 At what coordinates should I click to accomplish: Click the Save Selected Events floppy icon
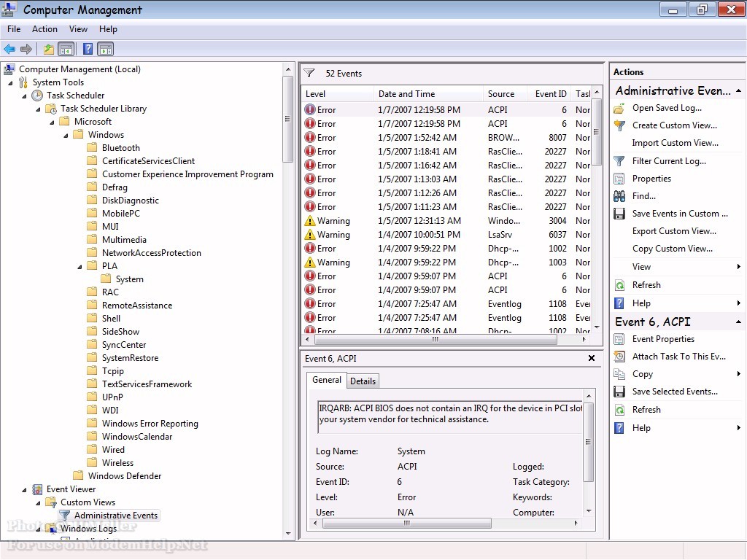click(619, 392)
